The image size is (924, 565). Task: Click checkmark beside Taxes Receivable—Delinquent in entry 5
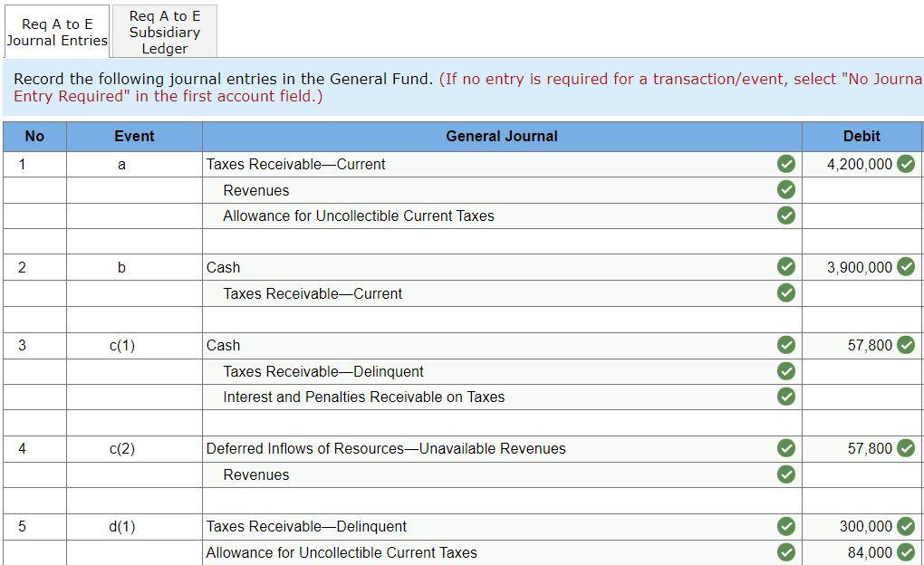point(786,526)
